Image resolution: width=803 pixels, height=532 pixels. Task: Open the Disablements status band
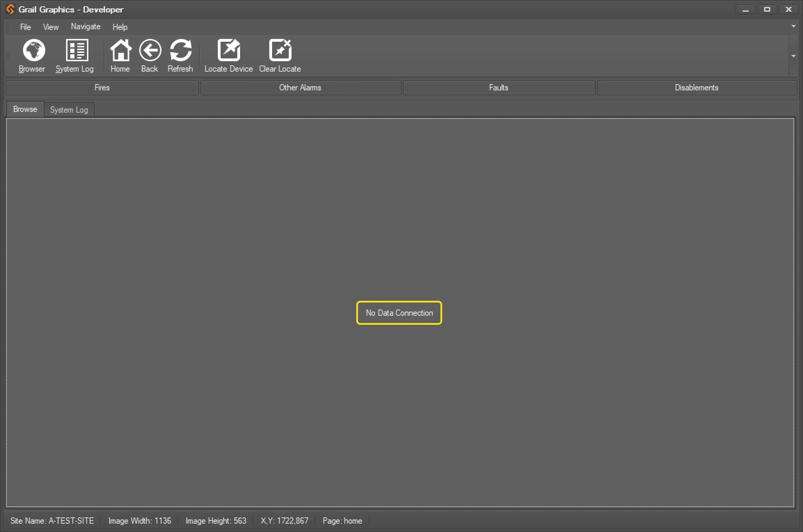[696, 88]
